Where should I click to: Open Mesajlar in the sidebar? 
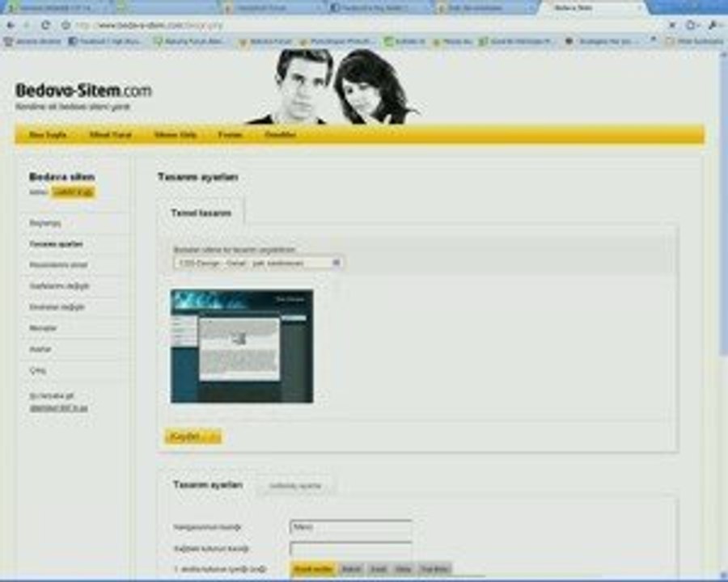[43, 328]
